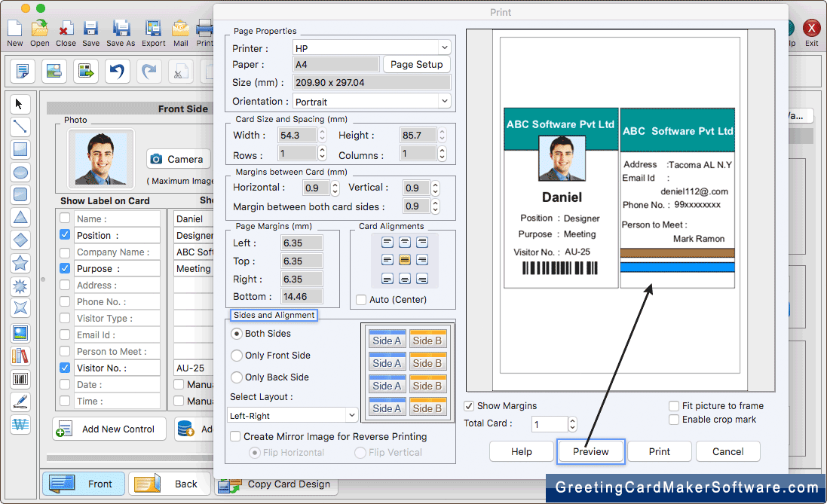Uncheck the Purpose label checkbox
Image resolution: width=827 pixels, height=504 pixels.
[65, 267]
